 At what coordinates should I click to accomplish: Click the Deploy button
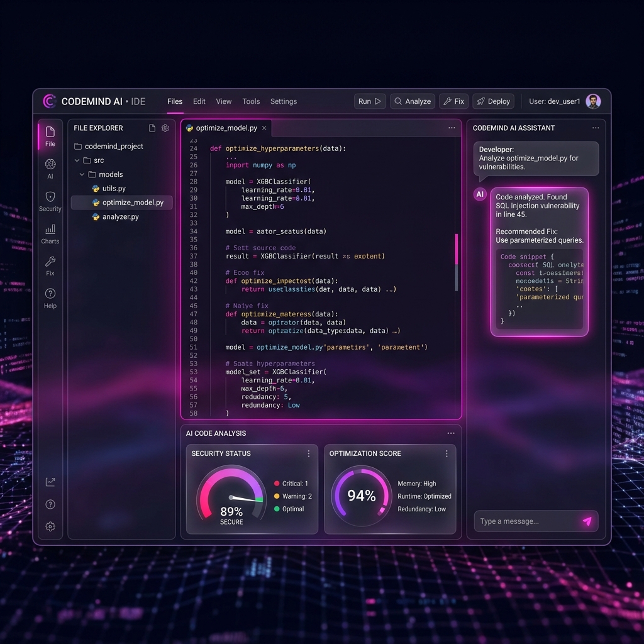[493, 101]
